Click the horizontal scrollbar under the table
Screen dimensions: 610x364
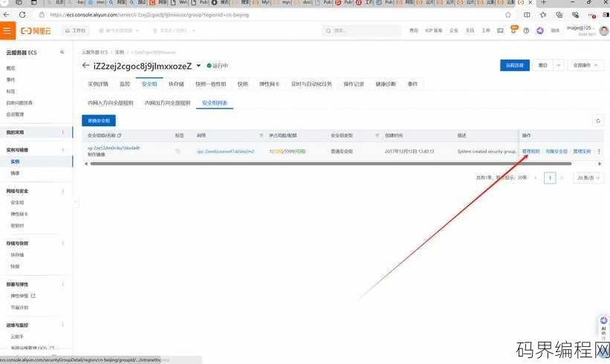(331, 163)
